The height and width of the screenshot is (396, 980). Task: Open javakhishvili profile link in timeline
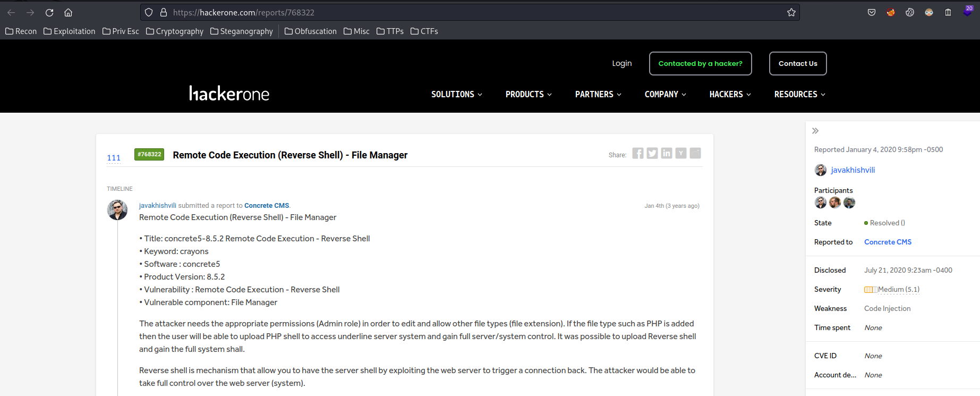click(158, 205)
